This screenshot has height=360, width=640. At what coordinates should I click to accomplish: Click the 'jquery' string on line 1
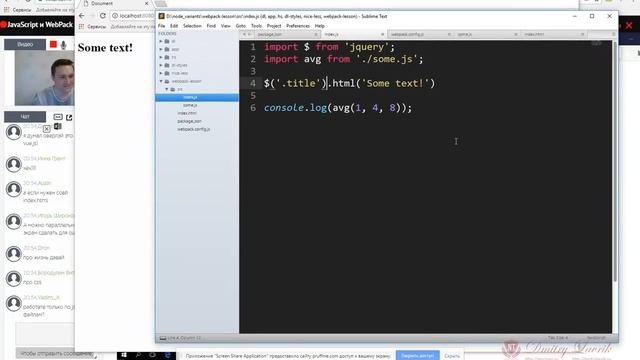367,47
